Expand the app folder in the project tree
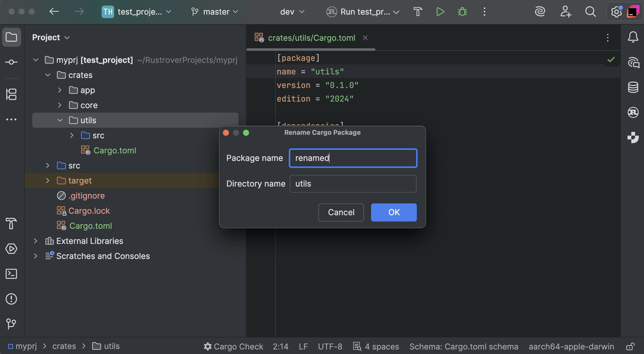This screenshot has width=644, height=354. pyautogui.click(x=60, y=90)
